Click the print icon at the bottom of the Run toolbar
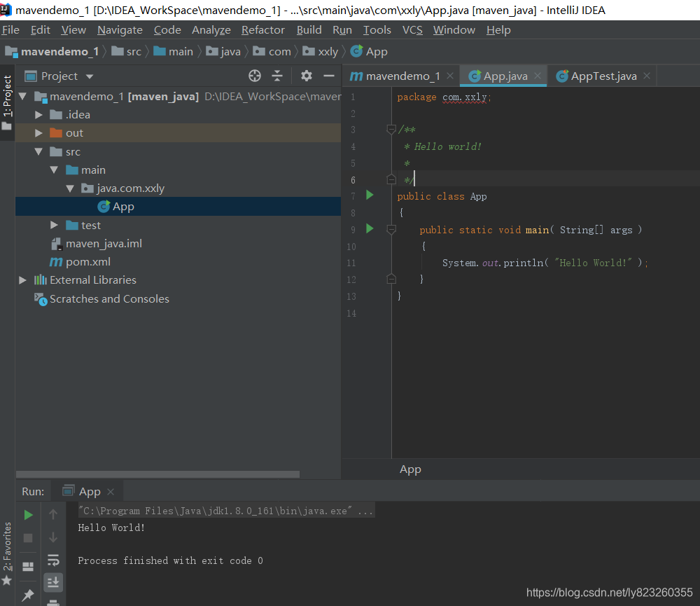 point(53,602)
